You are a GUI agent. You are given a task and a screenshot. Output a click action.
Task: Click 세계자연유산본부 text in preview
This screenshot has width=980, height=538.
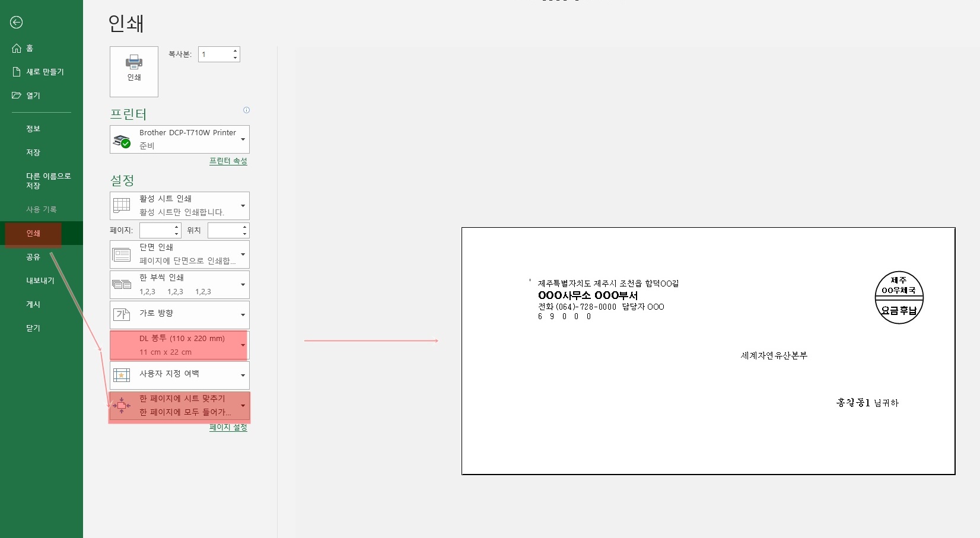click(x=774, y=356)
